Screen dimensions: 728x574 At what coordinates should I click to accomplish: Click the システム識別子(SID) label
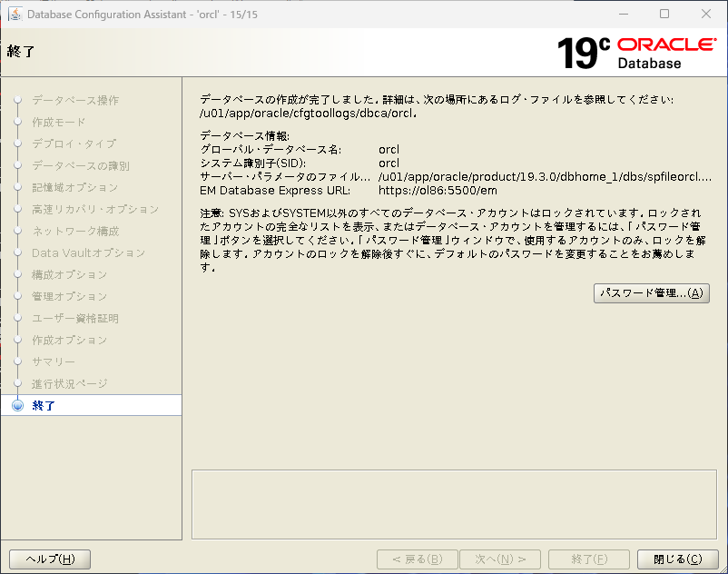[253, 163]
